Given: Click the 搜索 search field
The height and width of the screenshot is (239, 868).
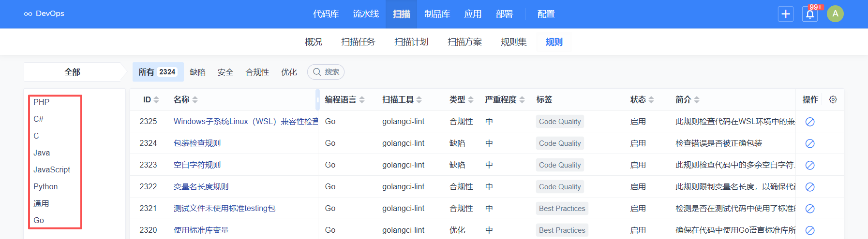Looking at the screenshot, I should tap(326, 72).
